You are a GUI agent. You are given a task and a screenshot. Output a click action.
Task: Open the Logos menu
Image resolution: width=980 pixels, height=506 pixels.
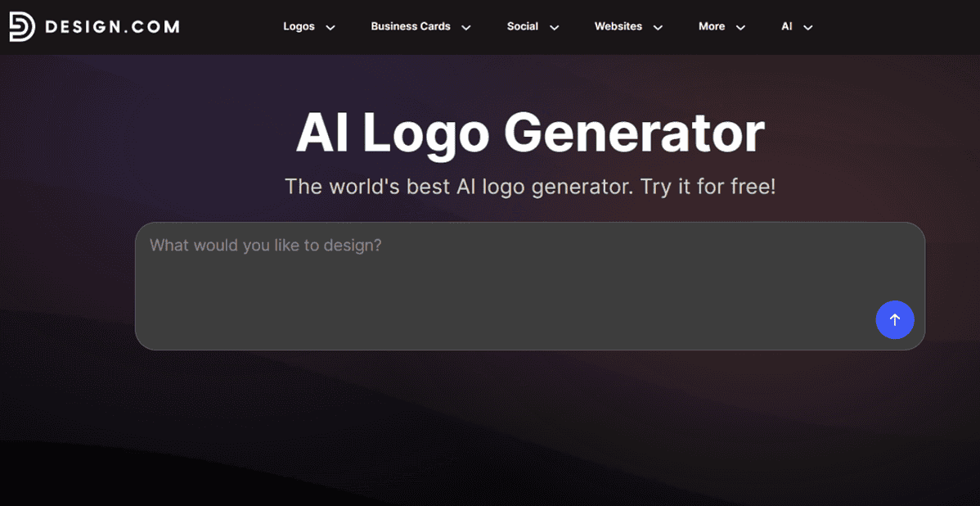pyautogui.click(x=299, y=27)
